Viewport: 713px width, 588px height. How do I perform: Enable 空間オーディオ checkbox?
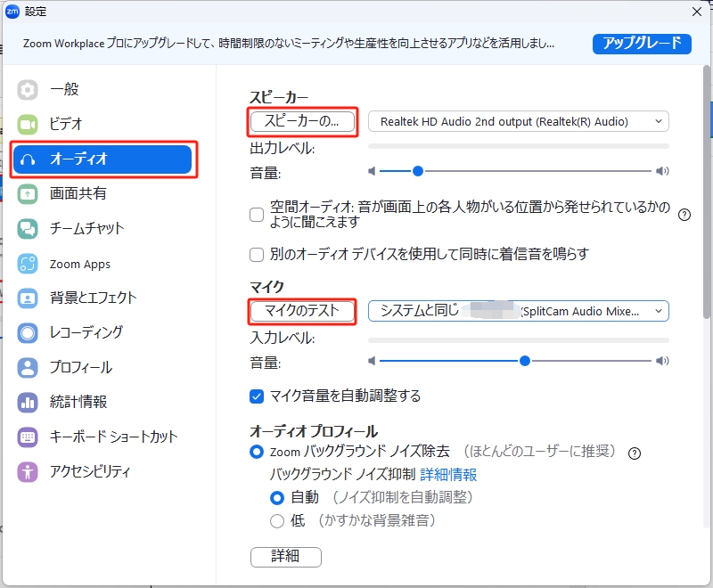pyautogui.click(x=256, y=215)
